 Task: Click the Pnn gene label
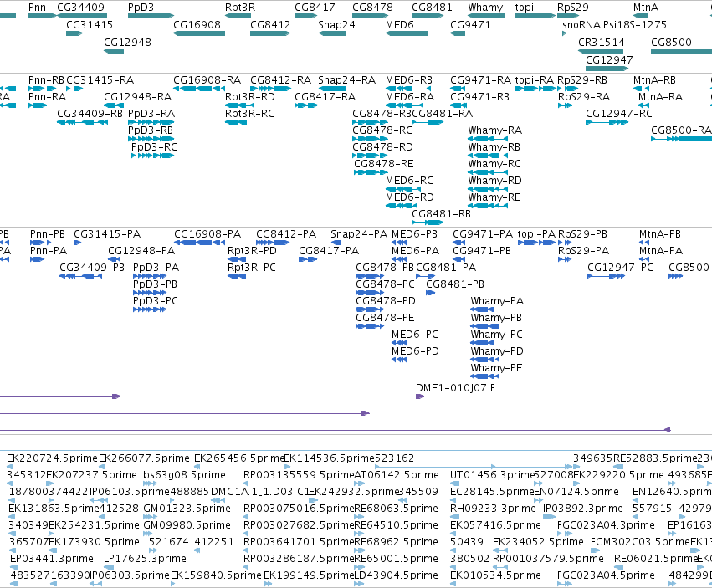pyautogui.click(x=38, y=8)
